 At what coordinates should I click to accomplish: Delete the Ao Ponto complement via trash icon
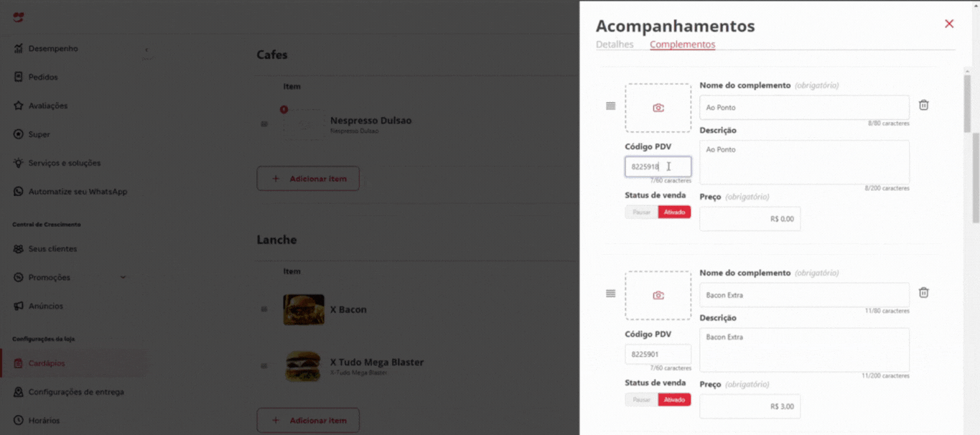(924, 105)
